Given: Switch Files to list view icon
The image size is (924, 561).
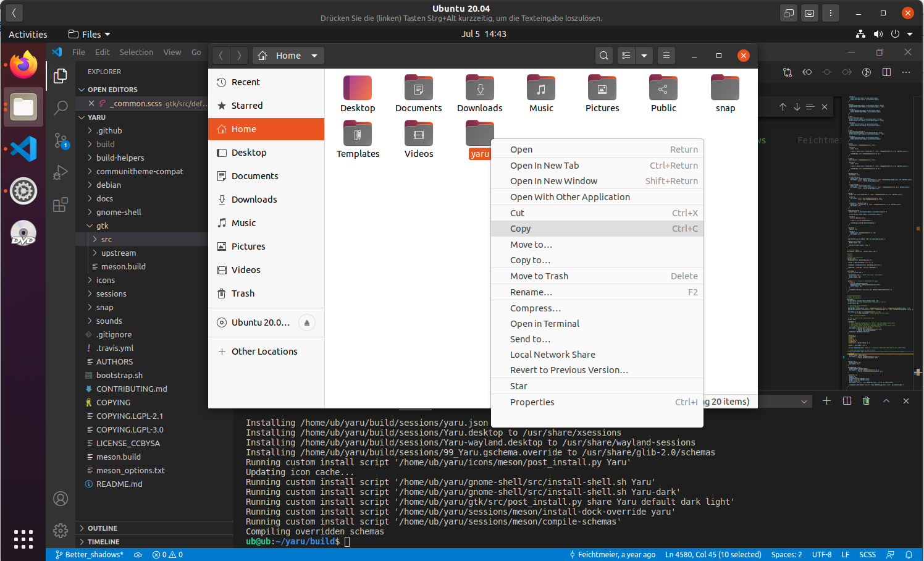Looking at the screenshot, I should click(626, 56).
